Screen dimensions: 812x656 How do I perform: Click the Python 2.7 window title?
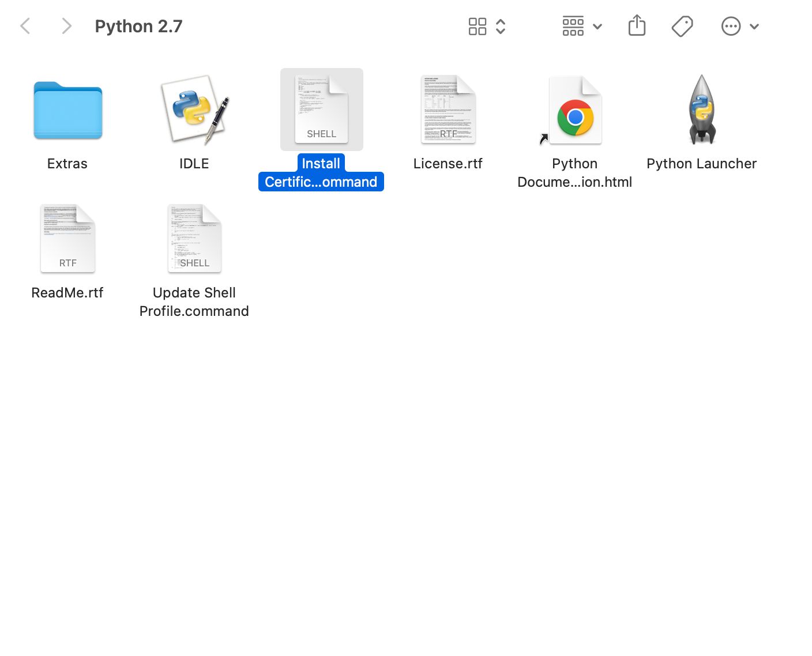coord(139,27)
